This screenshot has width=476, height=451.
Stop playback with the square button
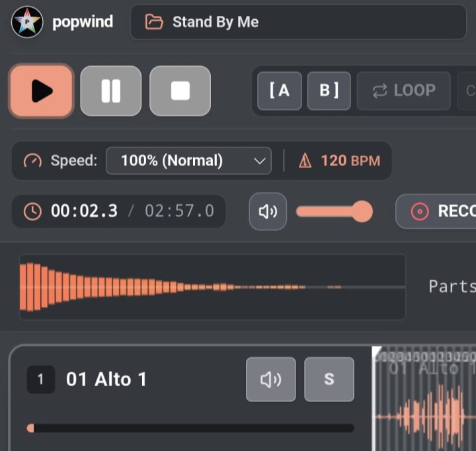coord(180,91)
